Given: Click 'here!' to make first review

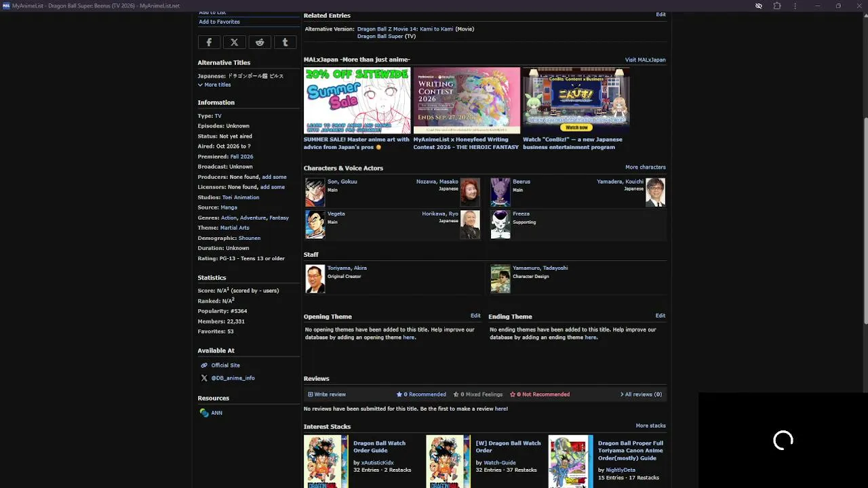Looking at the screenshot, I should [x=501, y=409].
